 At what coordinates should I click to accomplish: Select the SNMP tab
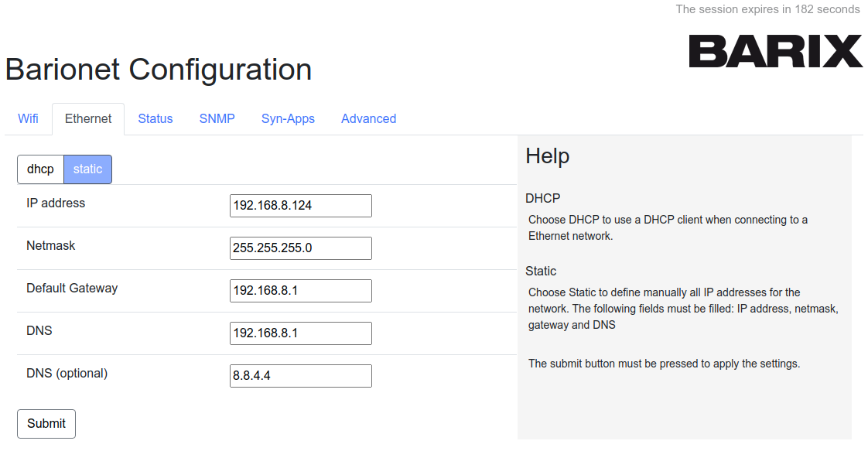click(217, 118)
